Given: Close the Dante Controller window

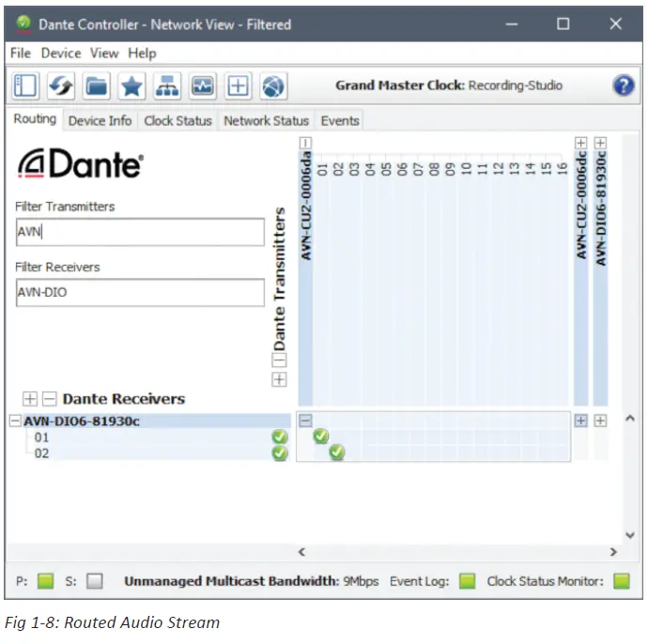Looking at the screenshot, I should tap(616, 23).
